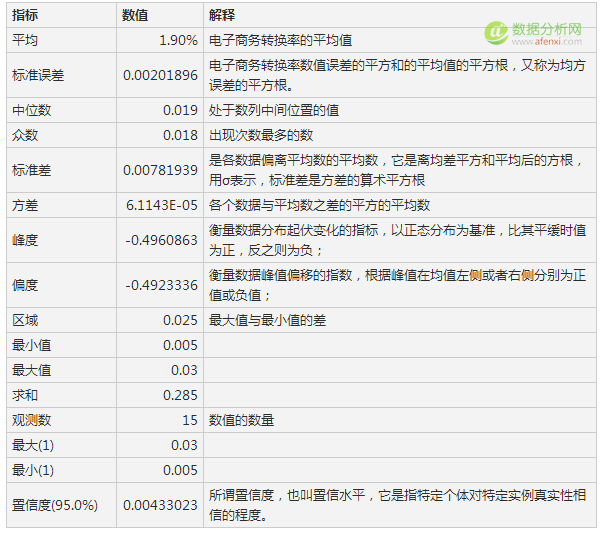Select the value 0.00781939

coord(160,170)
